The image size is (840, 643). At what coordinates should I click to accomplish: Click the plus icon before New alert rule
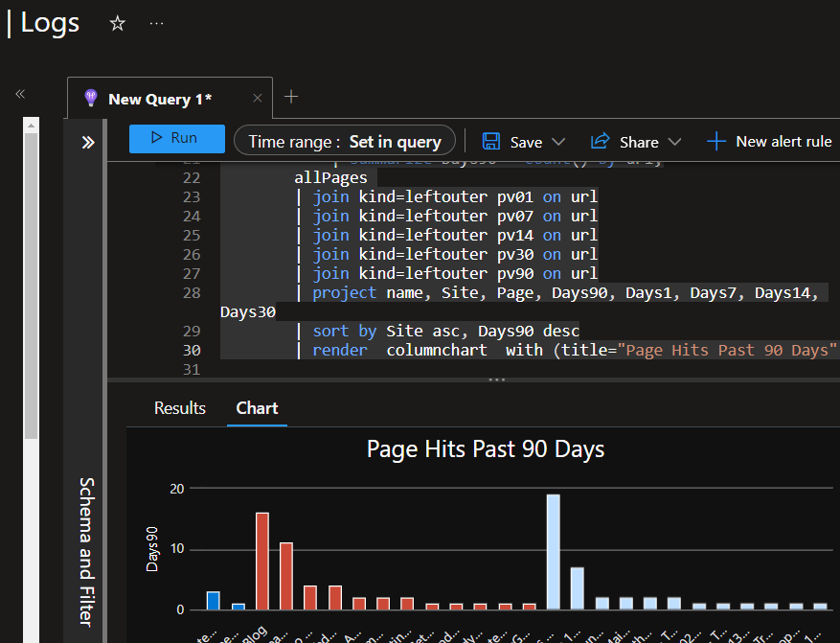[715, 140]
